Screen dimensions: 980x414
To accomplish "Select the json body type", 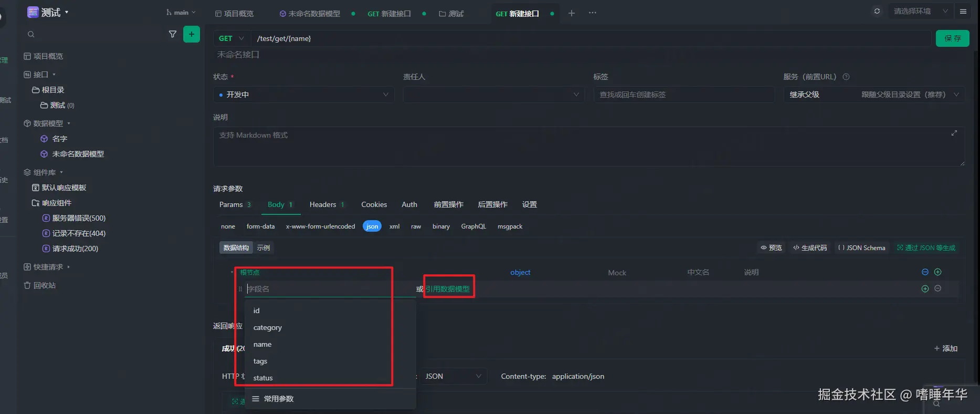I will (372, 226).
